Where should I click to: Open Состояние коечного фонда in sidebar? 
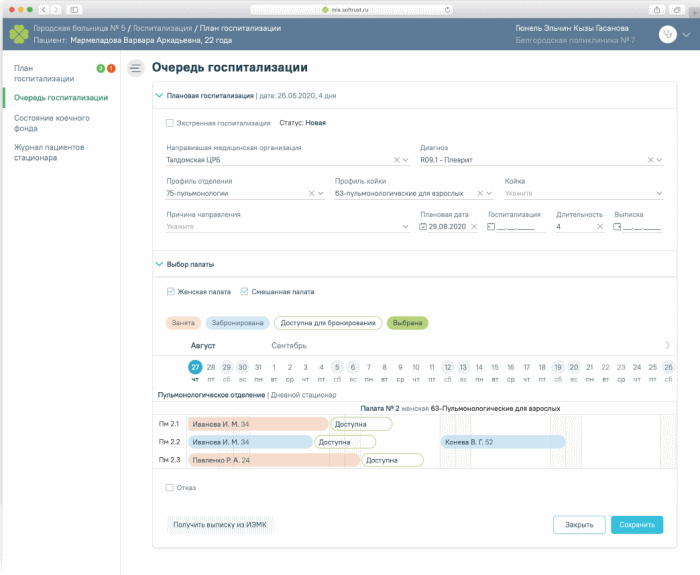[52, 123]
